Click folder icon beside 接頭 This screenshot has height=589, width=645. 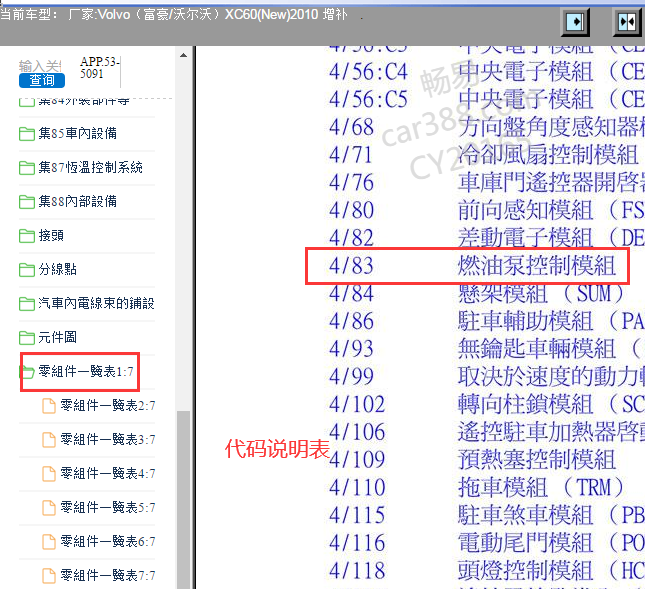(27, 236)
